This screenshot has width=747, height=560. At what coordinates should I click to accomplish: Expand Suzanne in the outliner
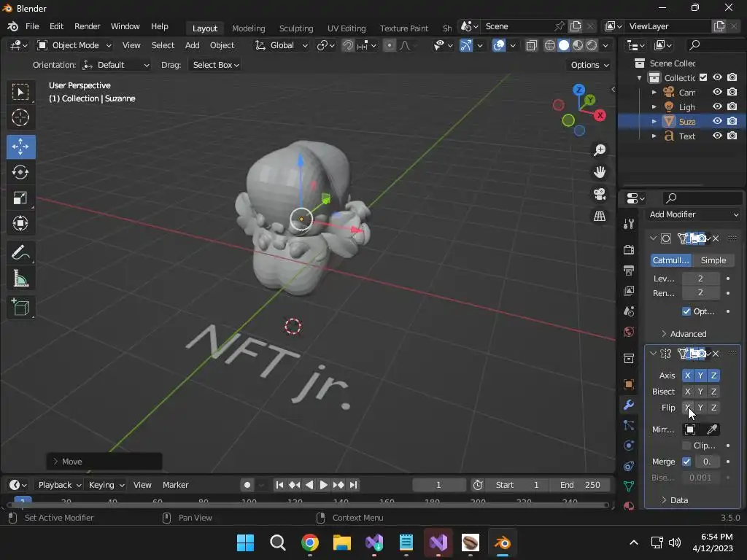click(x=654, y=122)
